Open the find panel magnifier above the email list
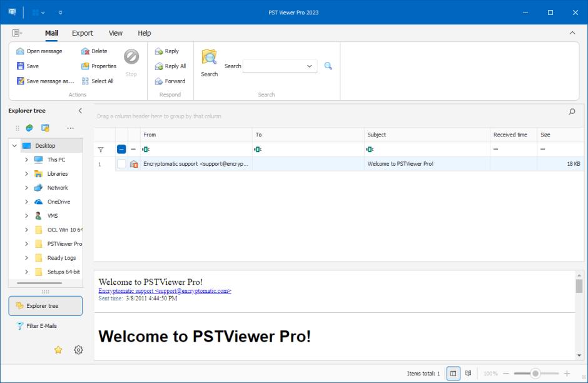This screenshot has width=588, height=383. pyautogui.click(x=572, y=111)
